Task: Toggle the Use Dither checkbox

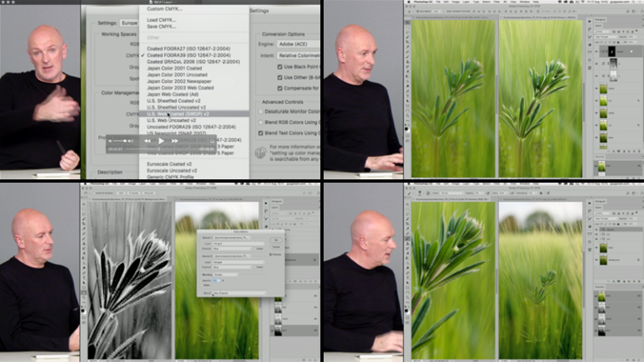Action: point(281,77)
